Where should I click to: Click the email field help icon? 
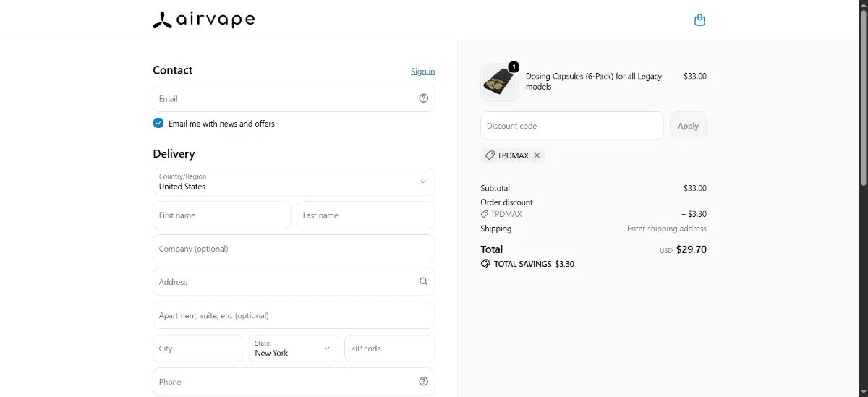tap(424, 98)
